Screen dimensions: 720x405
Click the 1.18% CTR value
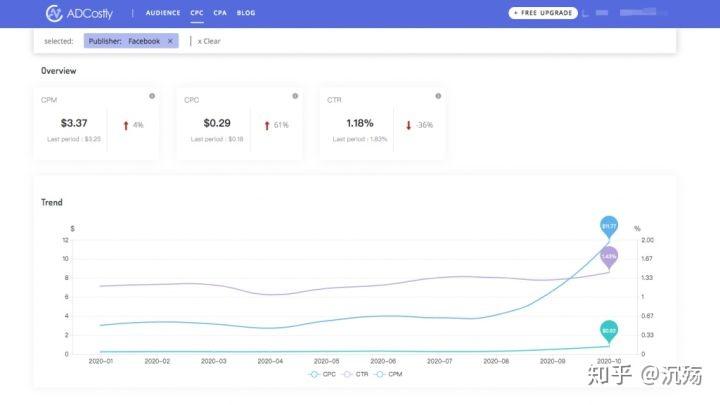360,123
